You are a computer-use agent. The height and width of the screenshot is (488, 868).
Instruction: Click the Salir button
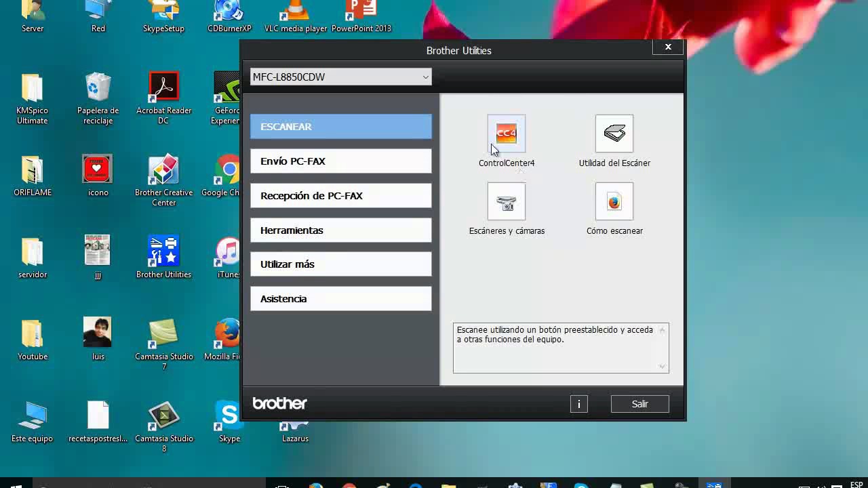pos(639,404)
